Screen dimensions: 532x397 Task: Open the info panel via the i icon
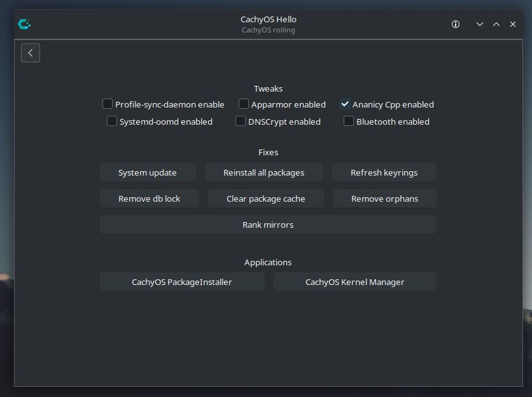coord(456,24)
